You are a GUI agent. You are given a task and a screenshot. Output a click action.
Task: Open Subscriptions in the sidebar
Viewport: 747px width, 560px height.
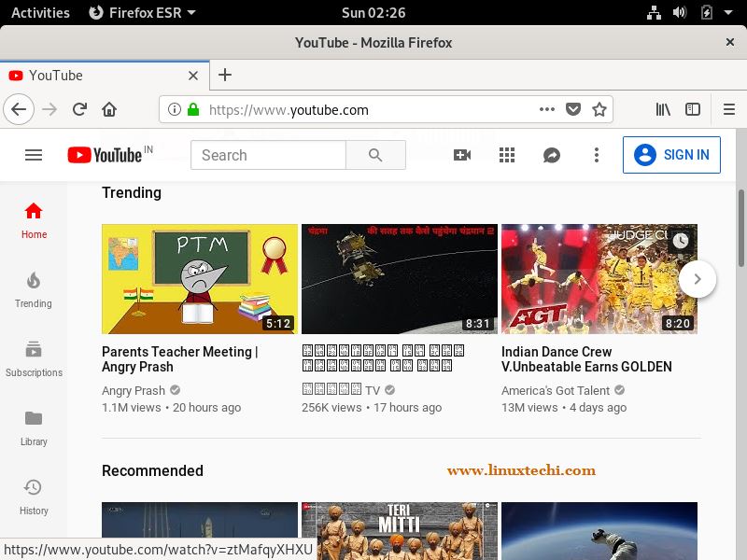pos(34,358)
